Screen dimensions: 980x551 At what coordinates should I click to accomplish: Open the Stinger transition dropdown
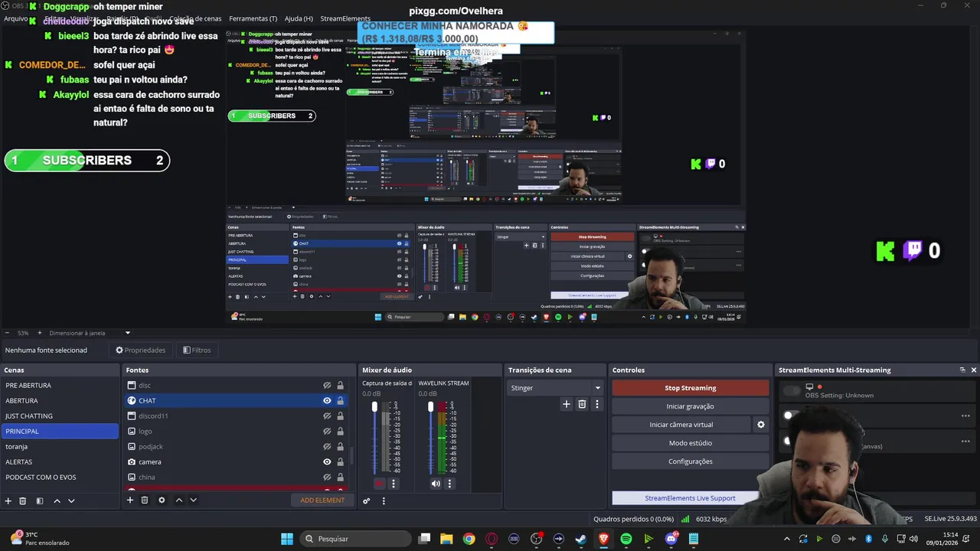pos(555,388)
